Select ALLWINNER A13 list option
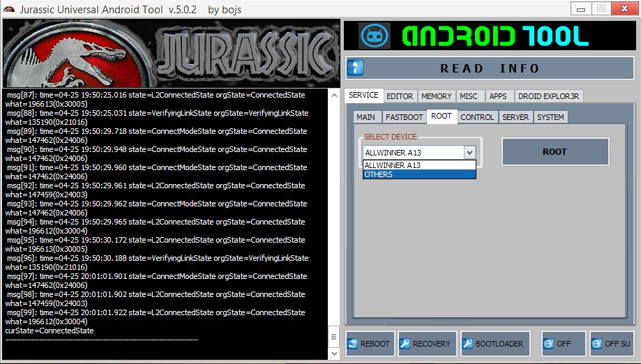 (x=419, y=165)
